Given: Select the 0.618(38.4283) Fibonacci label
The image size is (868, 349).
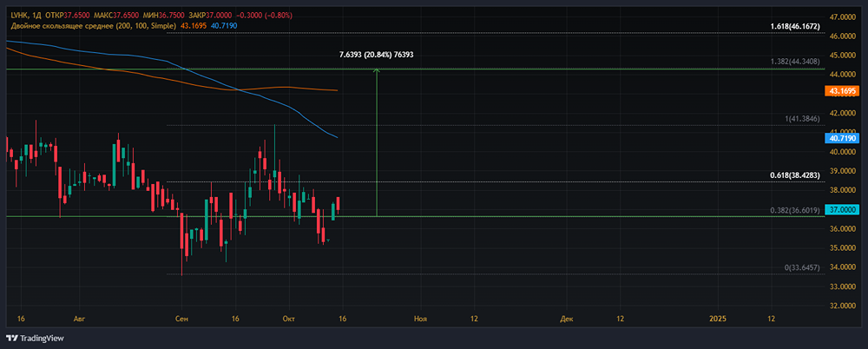Looking at the screenshot, I should [795, 175].
